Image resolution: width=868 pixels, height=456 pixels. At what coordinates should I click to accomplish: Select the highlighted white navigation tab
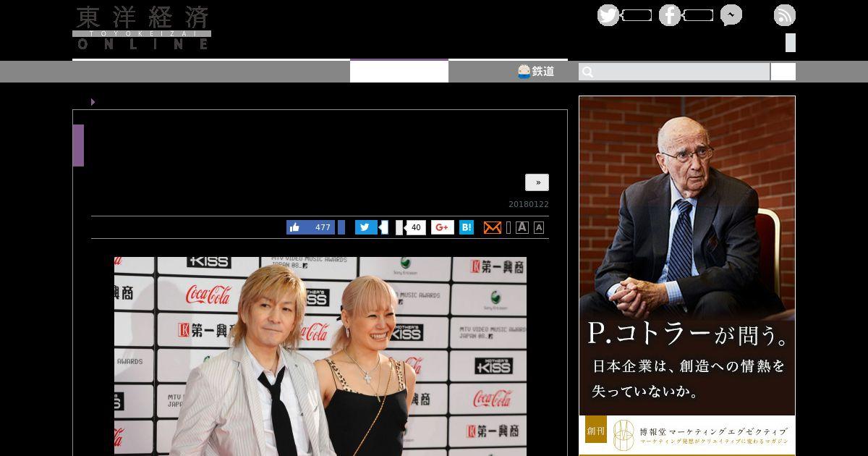coord(399,71)
